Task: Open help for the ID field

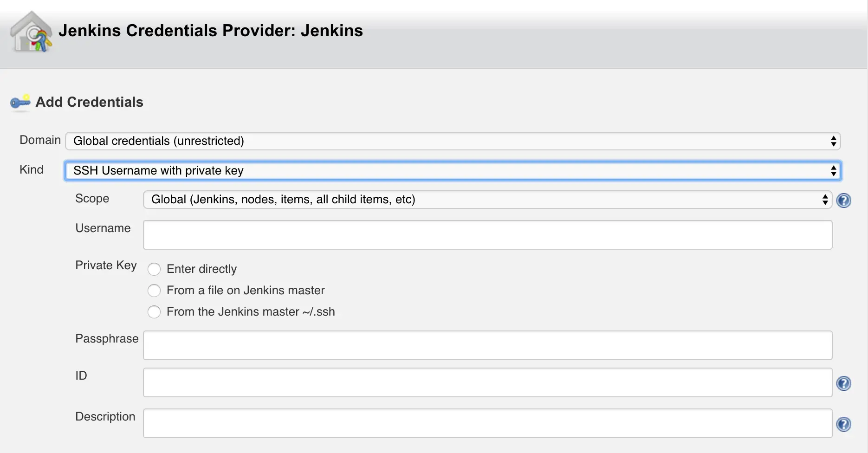Action: coord(843,383)
